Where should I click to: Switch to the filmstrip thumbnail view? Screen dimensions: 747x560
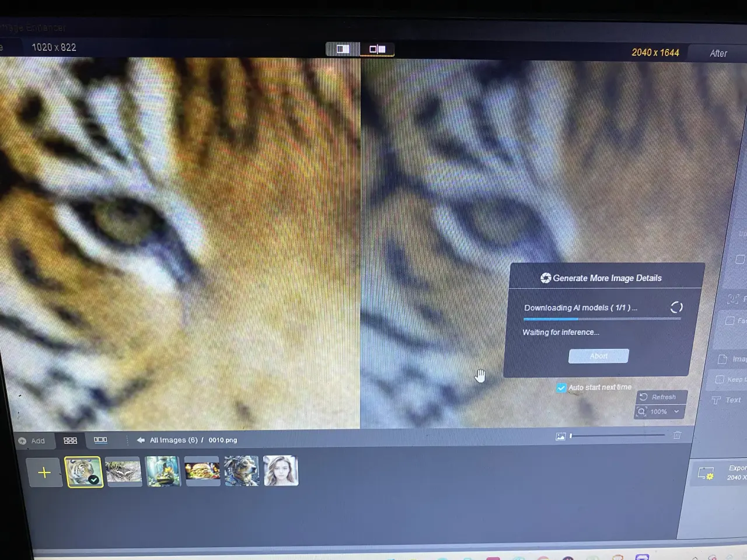click(x=100, y=440)
